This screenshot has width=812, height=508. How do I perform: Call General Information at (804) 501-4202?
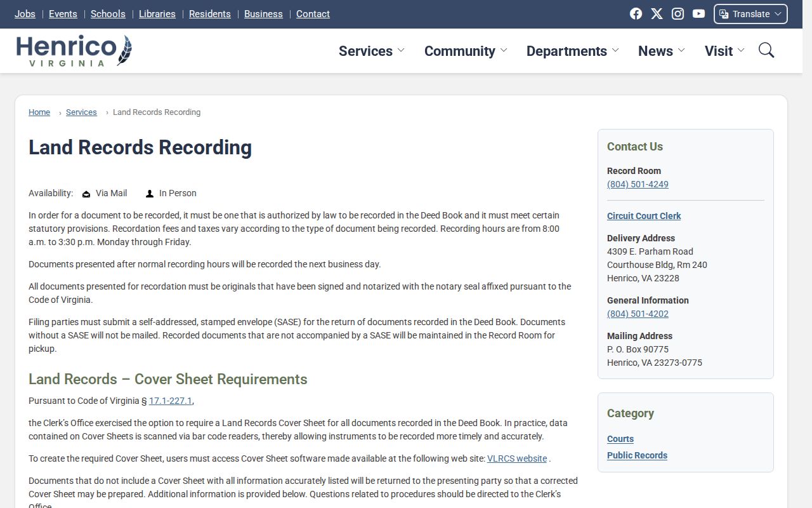(638, 314)
